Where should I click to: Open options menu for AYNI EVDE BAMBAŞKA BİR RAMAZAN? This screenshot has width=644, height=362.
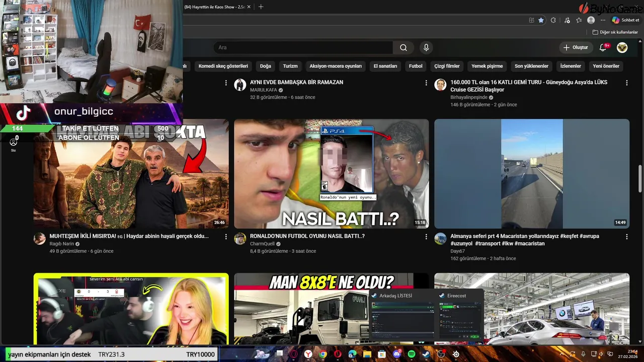pos(426,83)
